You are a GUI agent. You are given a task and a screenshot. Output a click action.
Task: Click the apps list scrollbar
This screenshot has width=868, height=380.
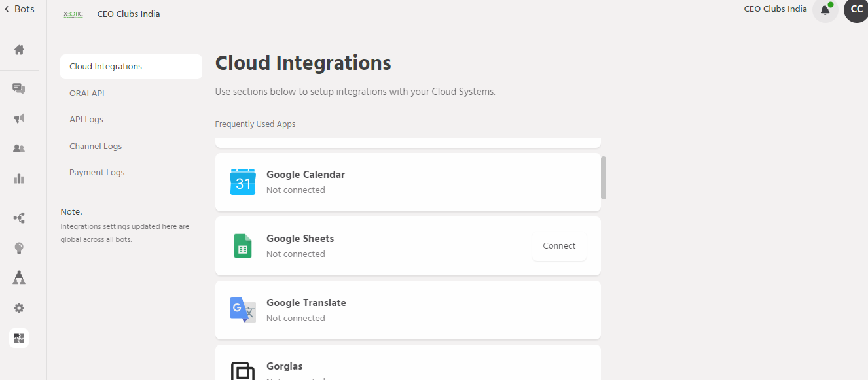click(x=604, y=177)
